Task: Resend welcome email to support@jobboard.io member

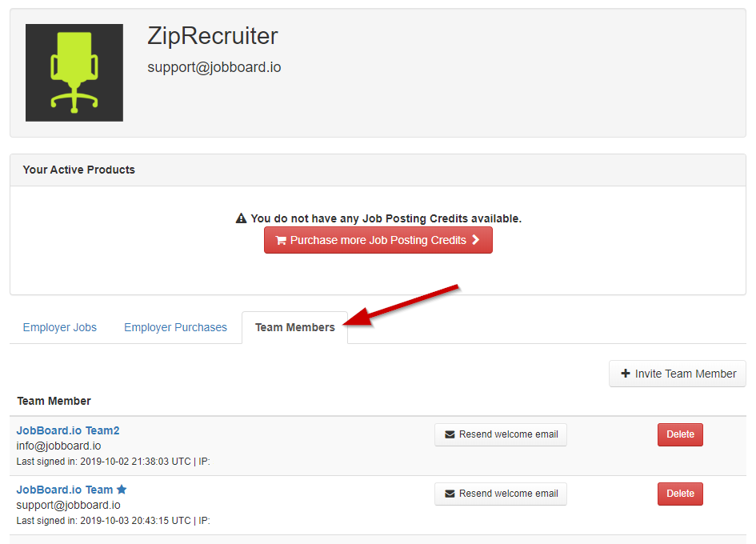Action: click(x=501, y=494)
